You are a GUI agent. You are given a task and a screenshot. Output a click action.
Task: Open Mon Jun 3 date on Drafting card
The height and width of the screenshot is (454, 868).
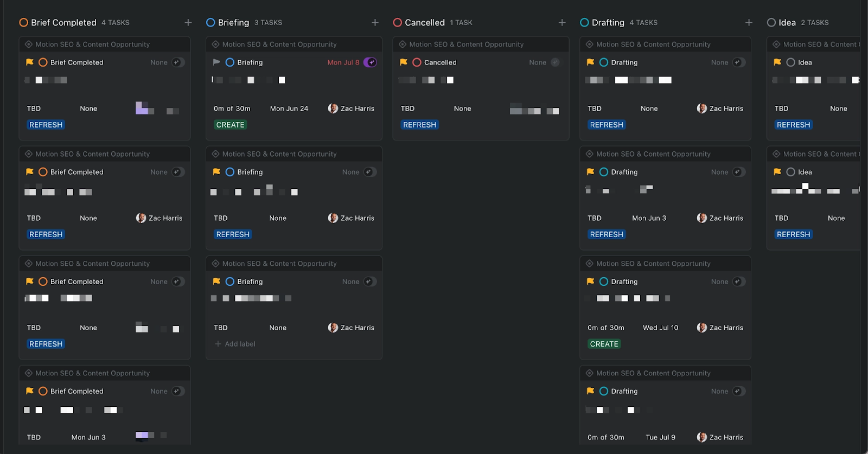(649, 218)
